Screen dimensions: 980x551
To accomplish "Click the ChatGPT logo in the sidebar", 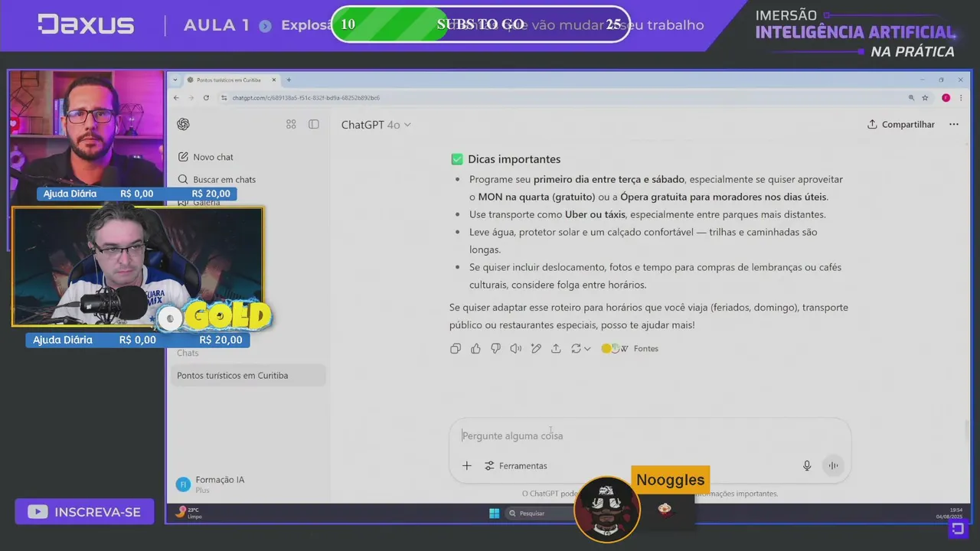I will [183, 124].
